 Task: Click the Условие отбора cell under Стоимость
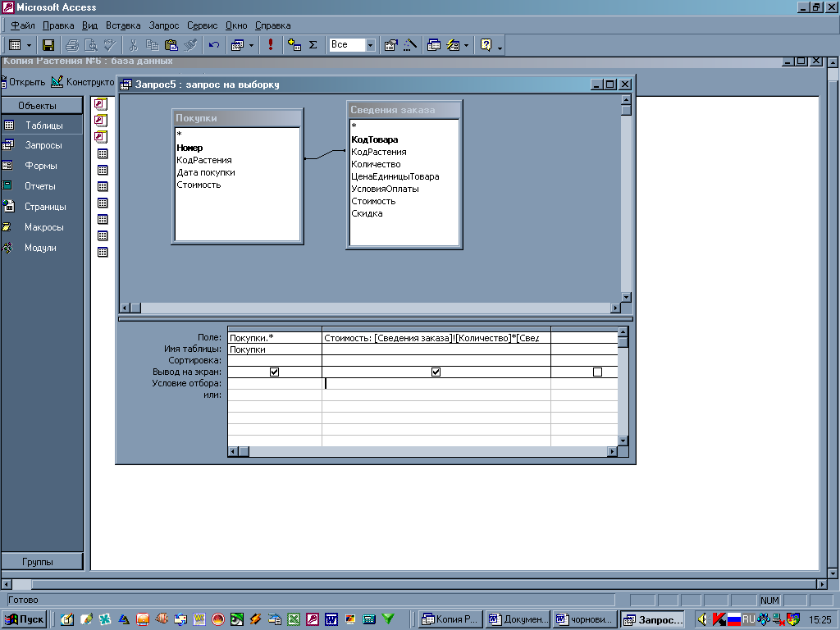(436, 383)
